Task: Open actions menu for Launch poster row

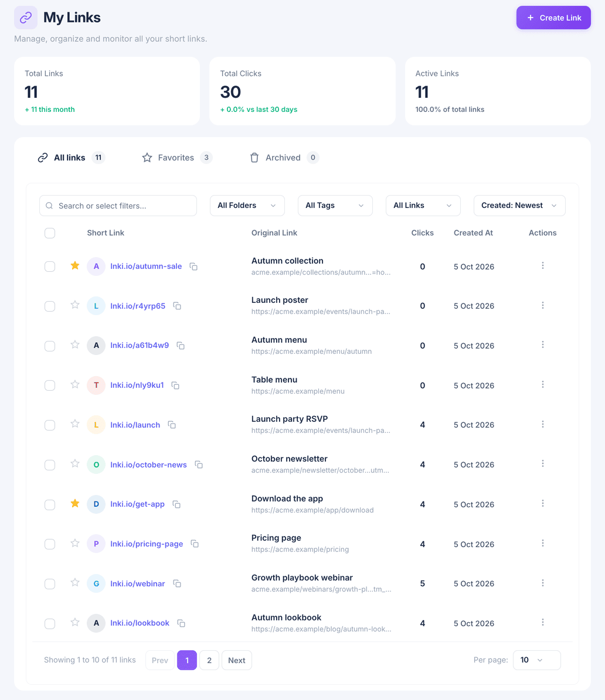Action: click(542, 305)
